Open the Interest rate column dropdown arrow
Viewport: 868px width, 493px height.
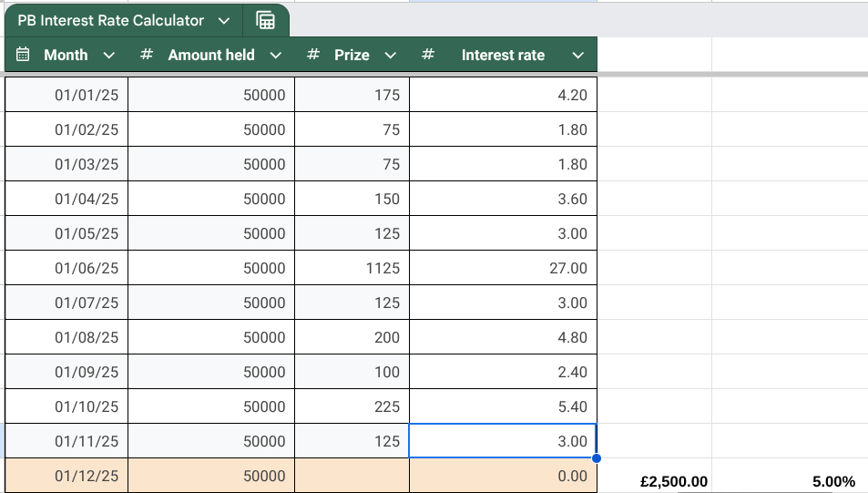[577, 56]
